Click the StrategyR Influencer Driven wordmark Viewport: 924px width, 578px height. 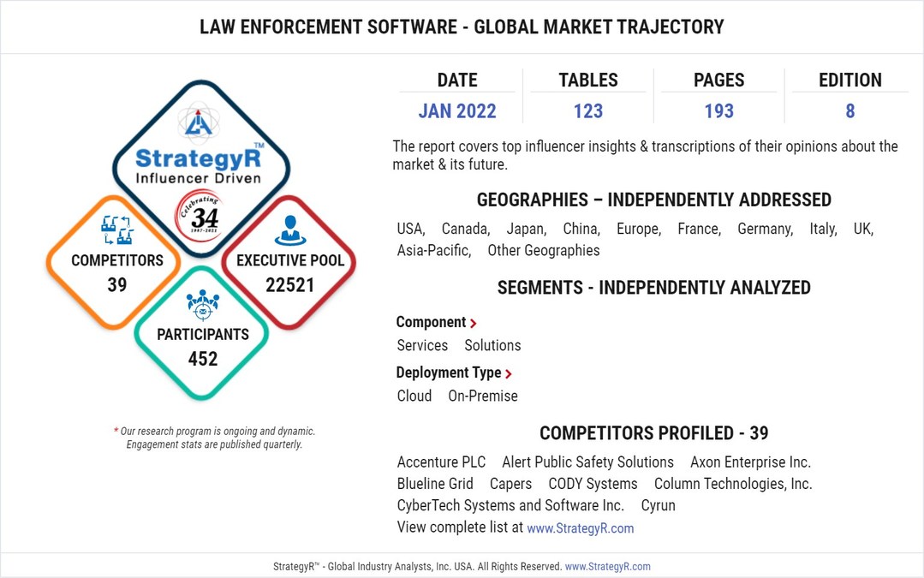coord(199,165)
